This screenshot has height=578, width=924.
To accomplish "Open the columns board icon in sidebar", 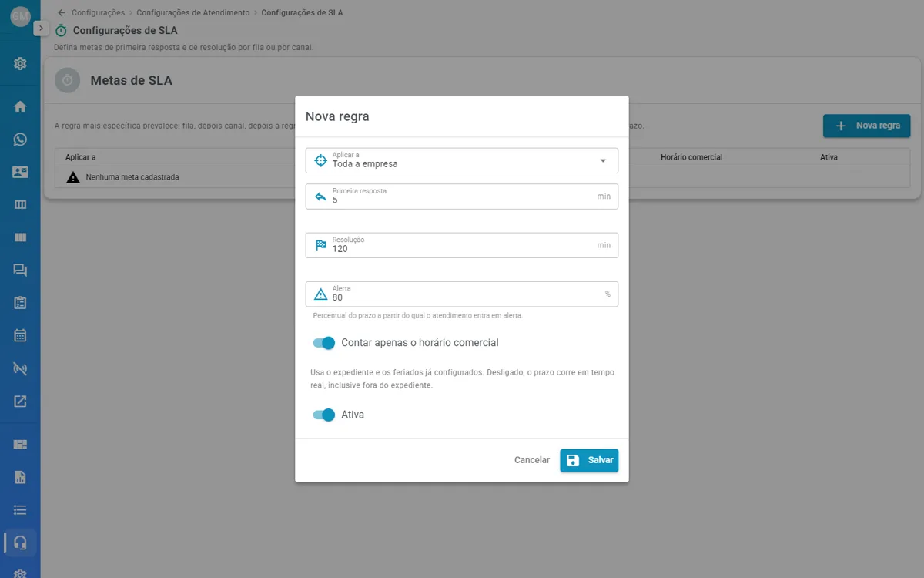I will tap(20, 205).
